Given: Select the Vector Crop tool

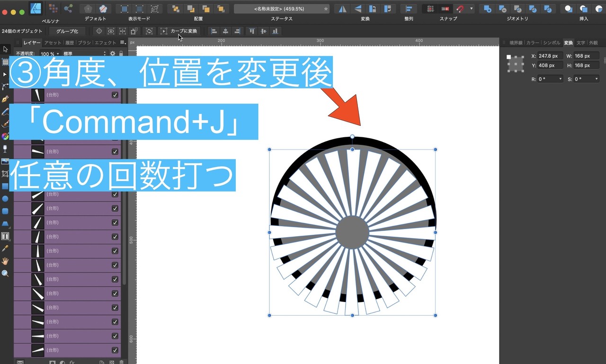Looking at the screenshot, I should [5, 174].
